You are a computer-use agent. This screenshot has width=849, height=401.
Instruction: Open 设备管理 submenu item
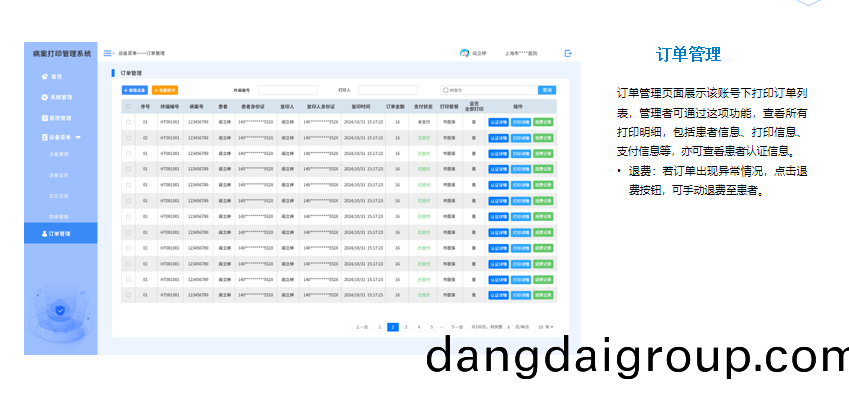(59, 155)
